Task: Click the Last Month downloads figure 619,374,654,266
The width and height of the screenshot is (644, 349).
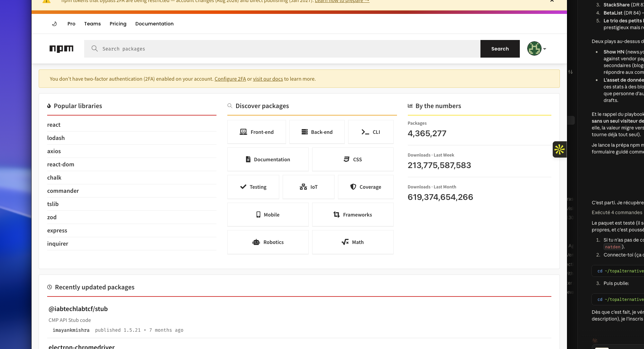Action: coord(440,197)
